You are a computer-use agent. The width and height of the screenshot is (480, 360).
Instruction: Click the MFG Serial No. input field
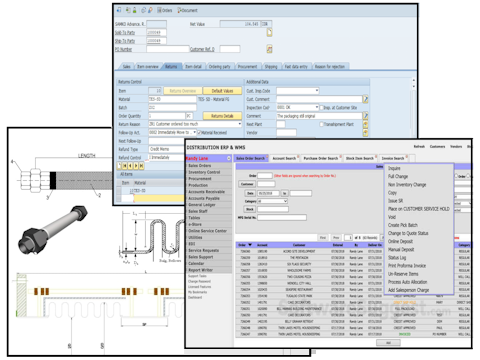pos(282,217)
